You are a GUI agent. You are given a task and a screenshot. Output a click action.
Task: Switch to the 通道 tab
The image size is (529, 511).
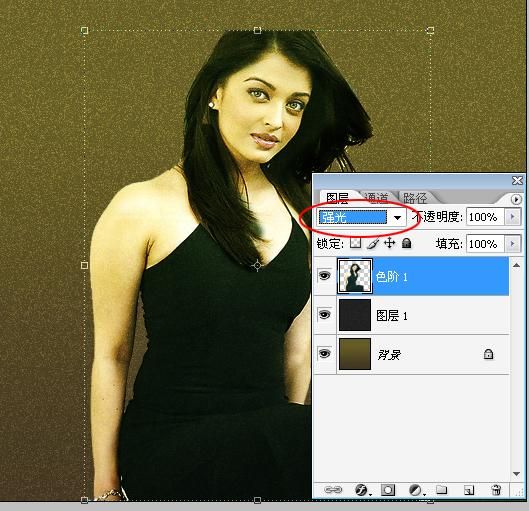point(377,198)
